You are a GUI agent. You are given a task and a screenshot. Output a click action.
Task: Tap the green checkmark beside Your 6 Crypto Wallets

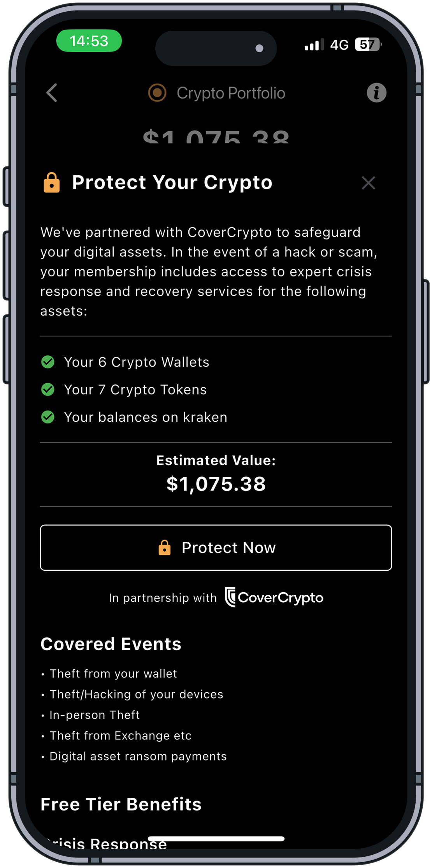pyautogui.click(x=47, y=362)
